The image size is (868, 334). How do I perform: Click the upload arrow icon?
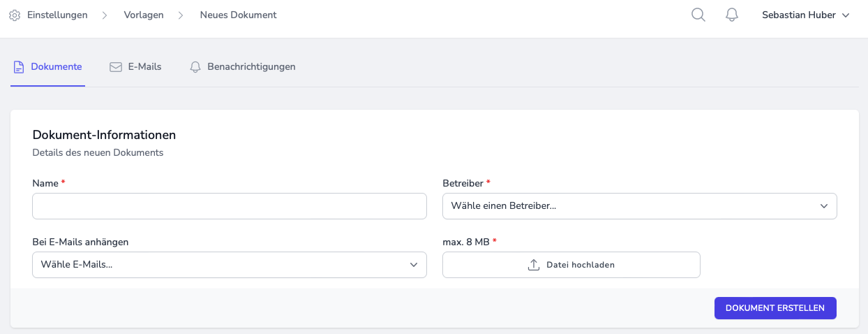(x=534, y=265)
